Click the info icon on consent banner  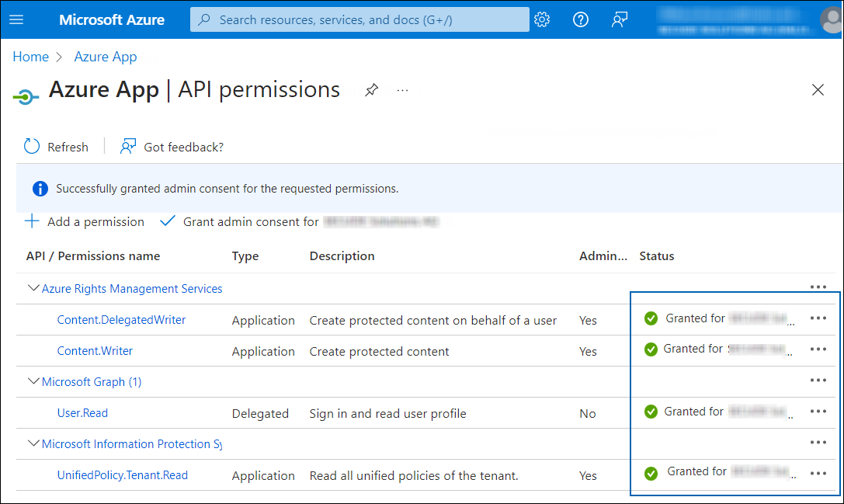pos(40,188)
